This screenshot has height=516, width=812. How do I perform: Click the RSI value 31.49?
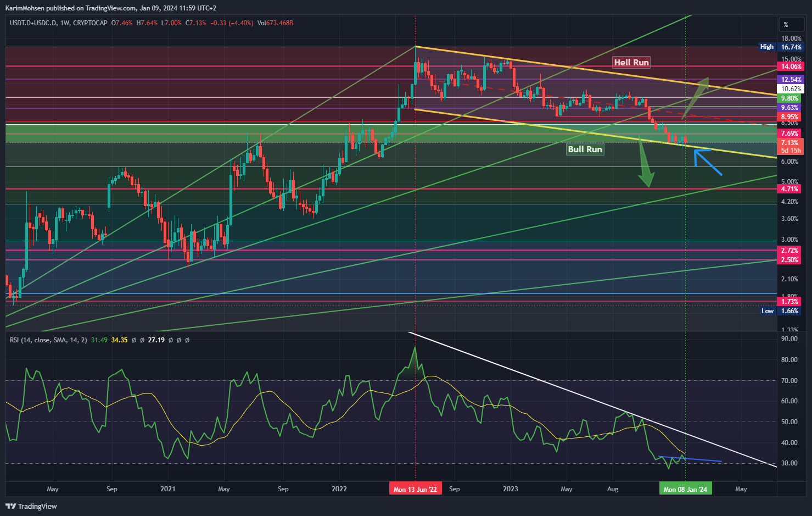[99, 340]
